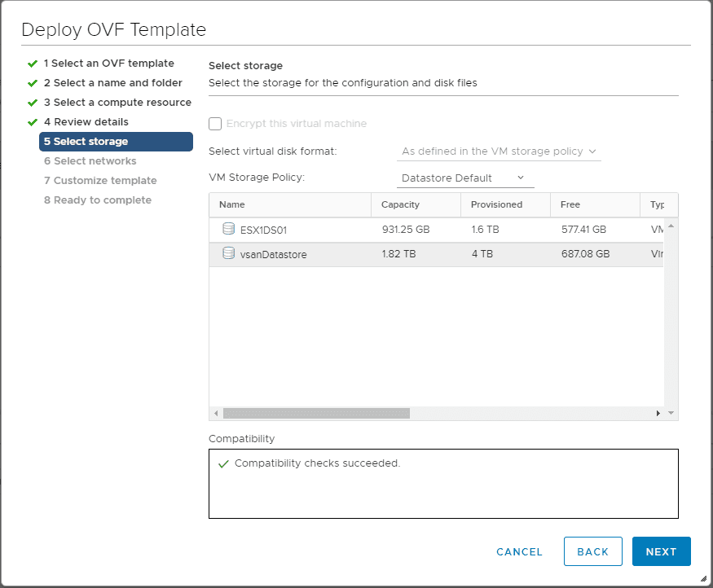This screenshot has height=588, width=713.
Task: Select the ESX1DS01 datastore row
Action: 440,230
